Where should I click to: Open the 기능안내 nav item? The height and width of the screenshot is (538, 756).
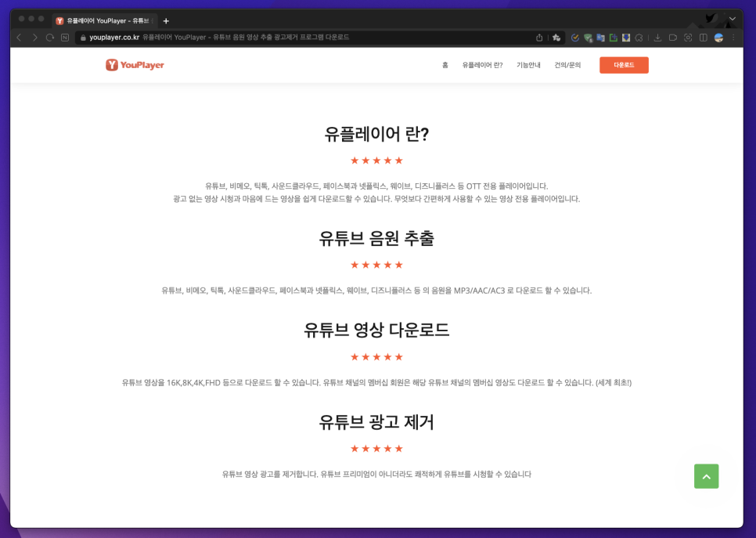coord(528,65)
